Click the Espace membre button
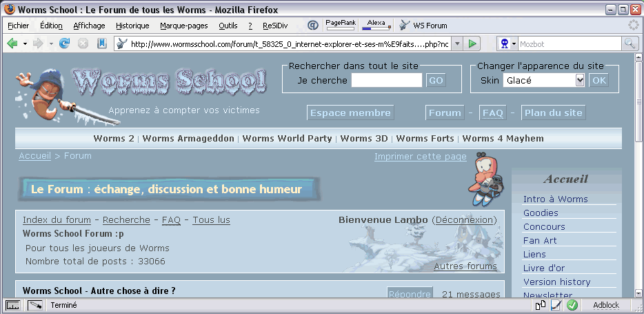The image size is (644, 314). pyautogui.click(x=350, y=113)
